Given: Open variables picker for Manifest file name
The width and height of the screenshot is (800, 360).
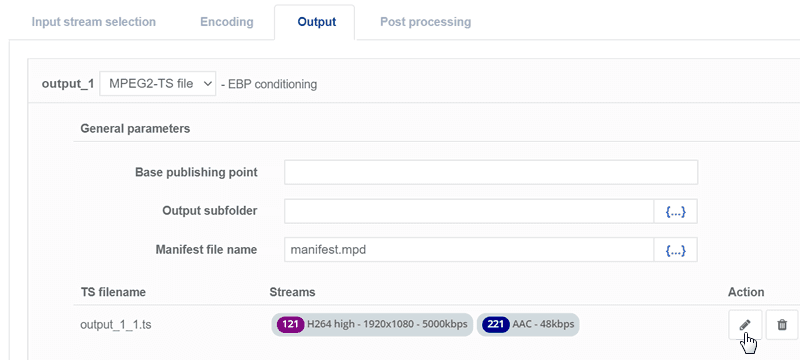Looking at the screenshot, I should point(676,250).
